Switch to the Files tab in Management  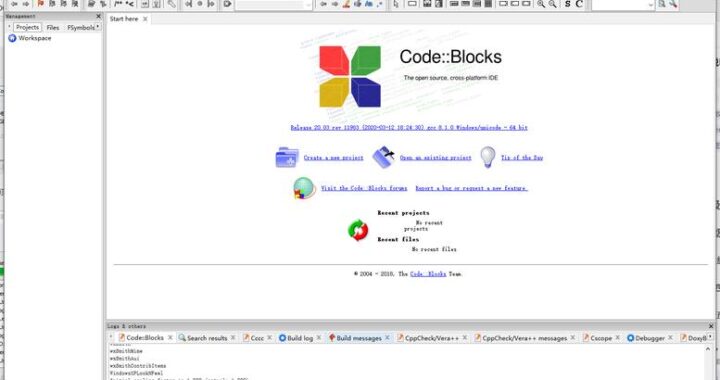click(x=53, y=28)
